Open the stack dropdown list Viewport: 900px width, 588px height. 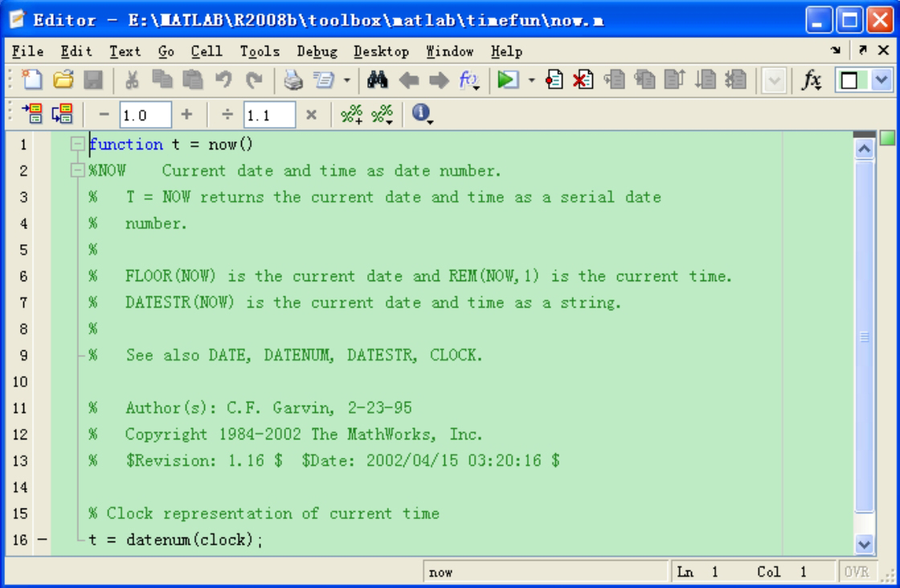coord(774,80)
